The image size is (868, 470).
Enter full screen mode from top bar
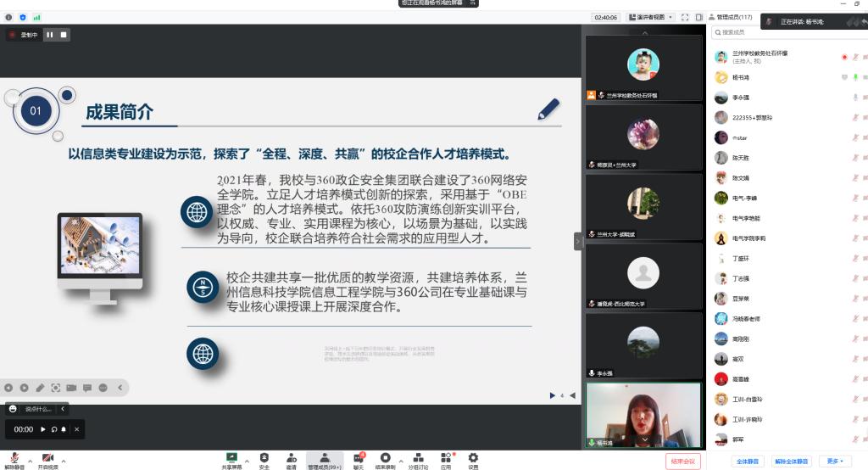click(686, 17)
